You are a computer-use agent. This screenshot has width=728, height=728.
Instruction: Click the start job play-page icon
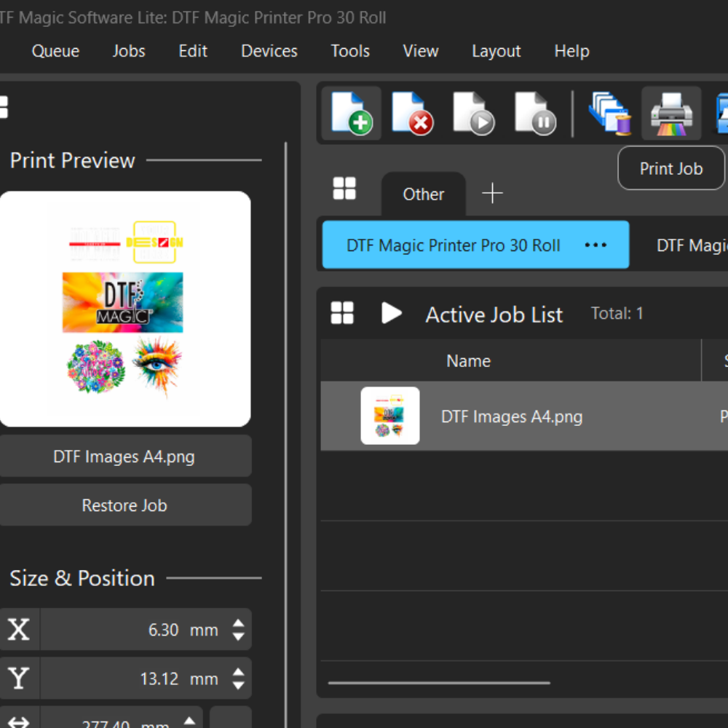[x=473, y=114]
